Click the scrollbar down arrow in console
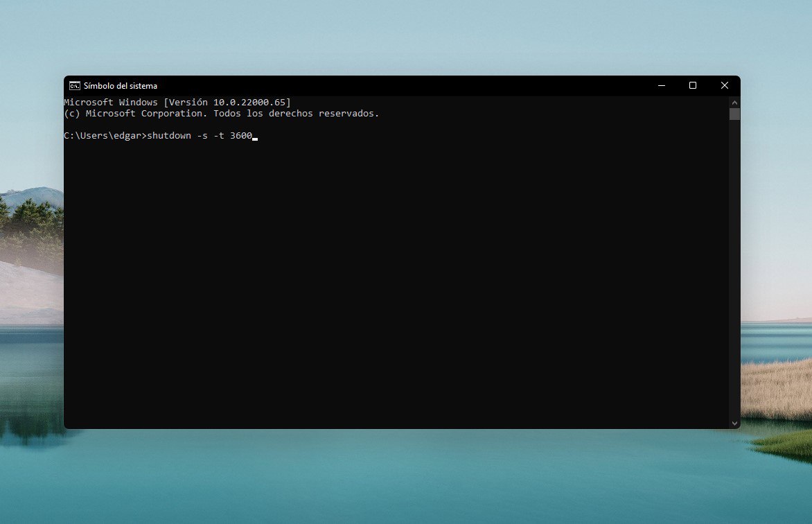The height and width of the screenshot is (524, 812). pyautogui.click(x=734, y=423)
